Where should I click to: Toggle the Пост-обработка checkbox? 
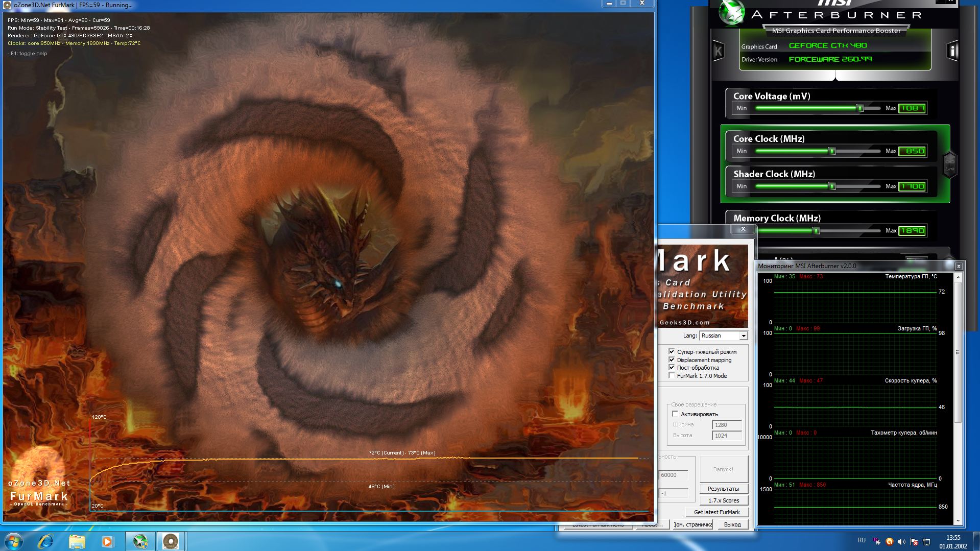(x=672, y=367)
